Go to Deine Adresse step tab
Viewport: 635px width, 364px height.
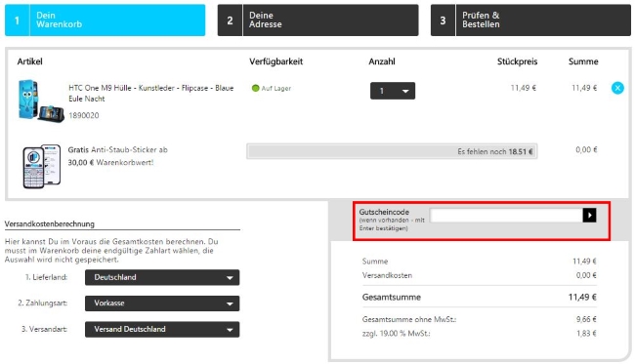click(x=317, y=20)
